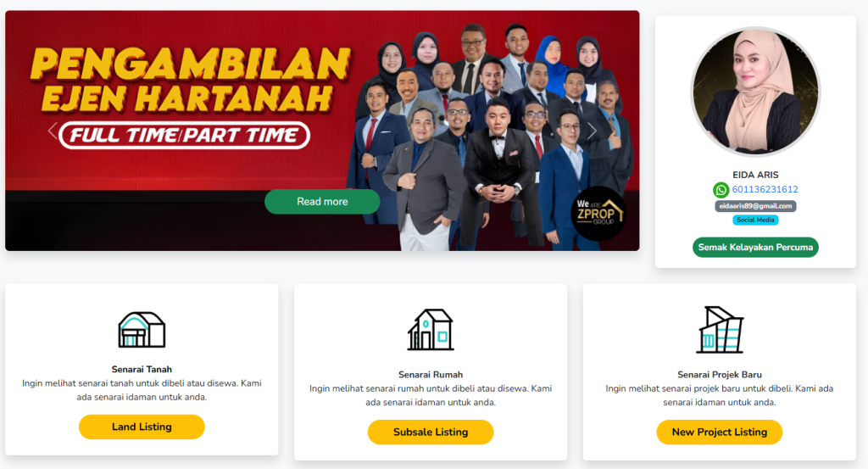
Task: Open the Subsale Listing button
Action: [x=431, y=432]
